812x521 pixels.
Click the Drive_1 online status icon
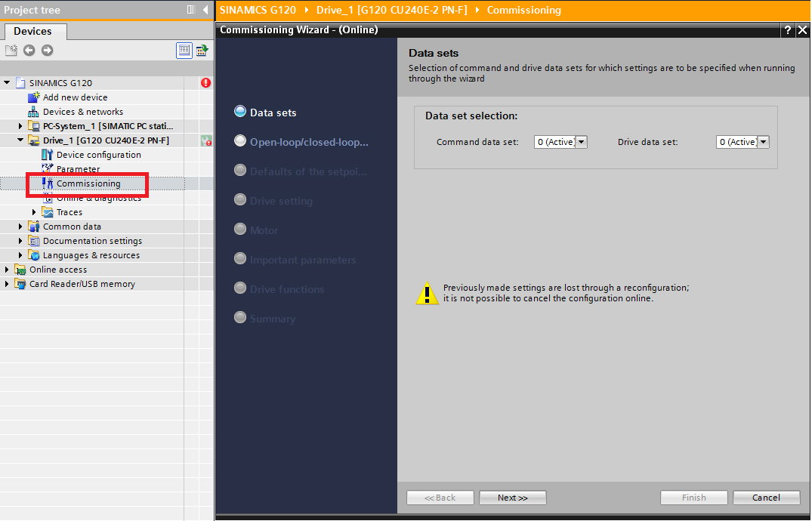206,140
